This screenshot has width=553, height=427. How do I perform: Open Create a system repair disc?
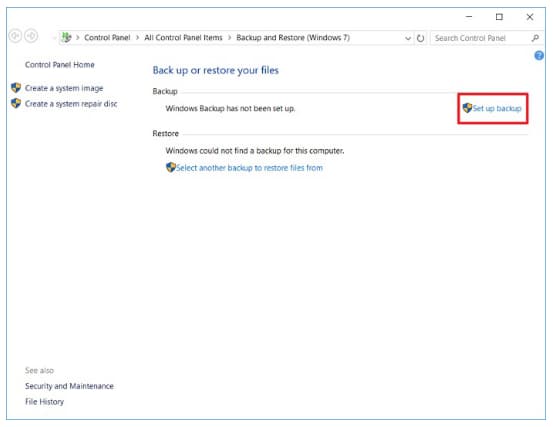coord(71,104)
